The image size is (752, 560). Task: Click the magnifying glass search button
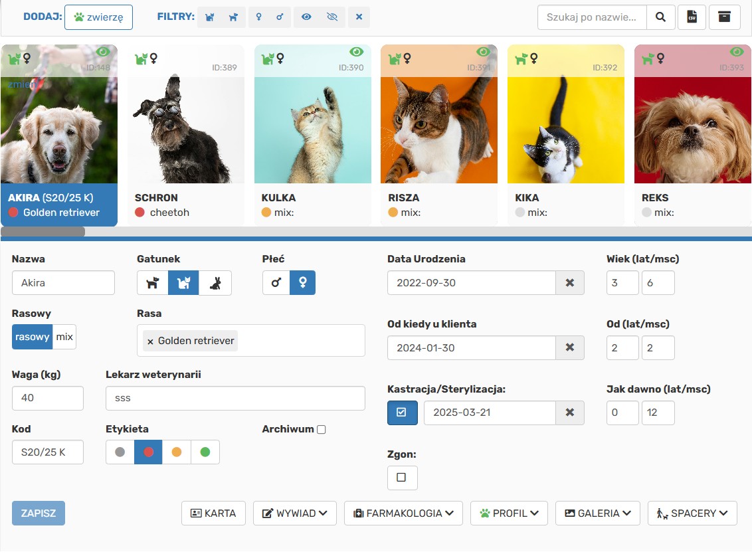[x=660, y=17]
